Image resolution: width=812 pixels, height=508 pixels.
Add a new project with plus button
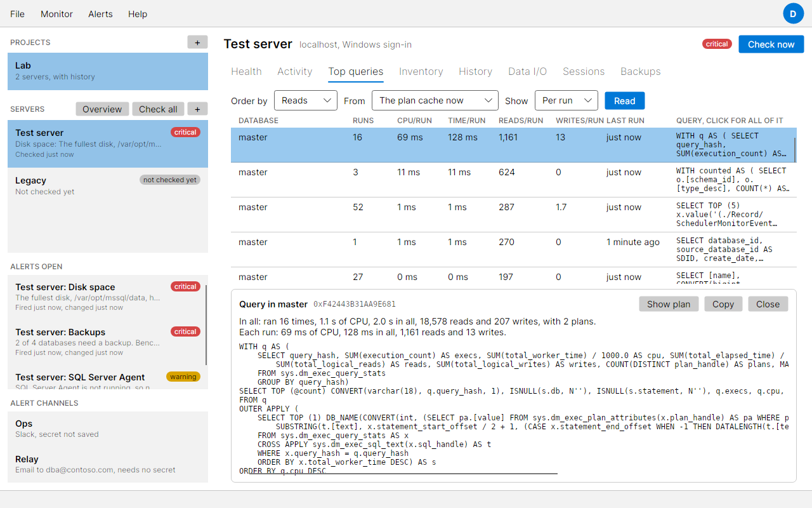click(197, 43)
